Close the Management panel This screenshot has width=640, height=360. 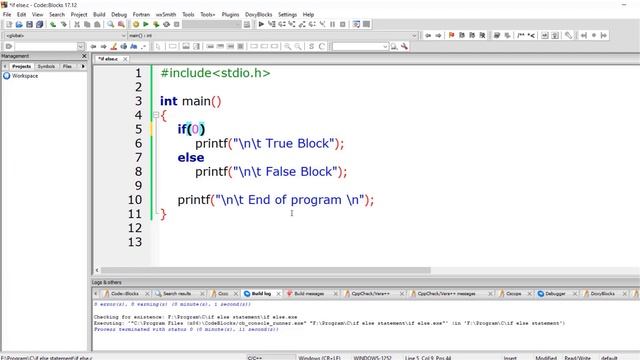[84, 56]
